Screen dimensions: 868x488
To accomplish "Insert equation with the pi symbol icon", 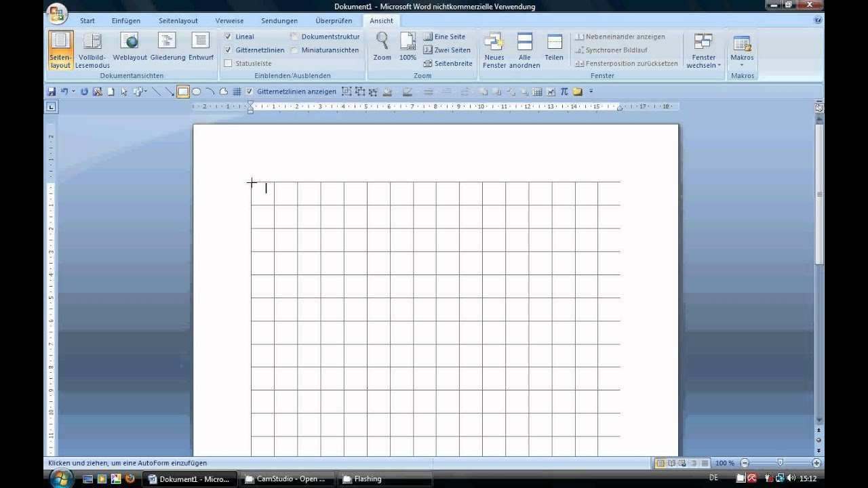I will coord(564,91).
